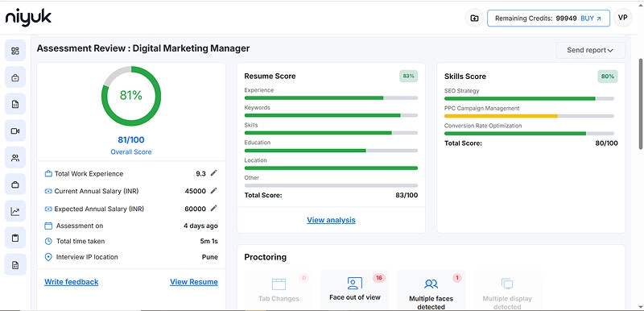This screenshot has height=311, width=644.
Task: Click the page vertical scrollbar
Action: pos(641,104)
